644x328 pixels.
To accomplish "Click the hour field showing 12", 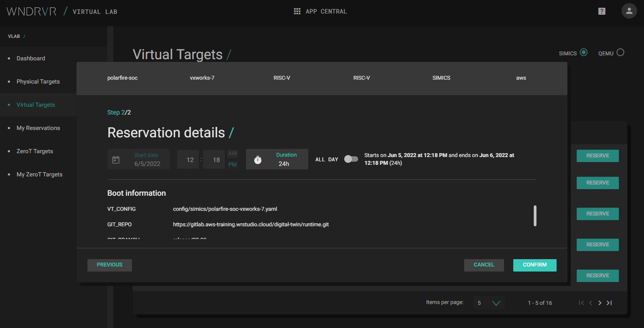I will click(x=190, y=160).
